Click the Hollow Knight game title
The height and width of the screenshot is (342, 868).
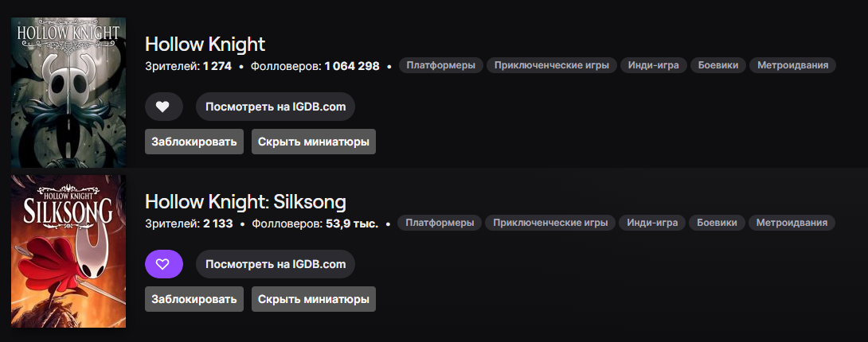[205, 44]
